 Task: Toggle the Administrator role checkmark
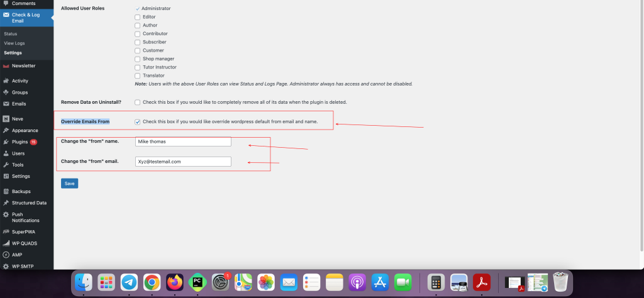click(138, 9)
